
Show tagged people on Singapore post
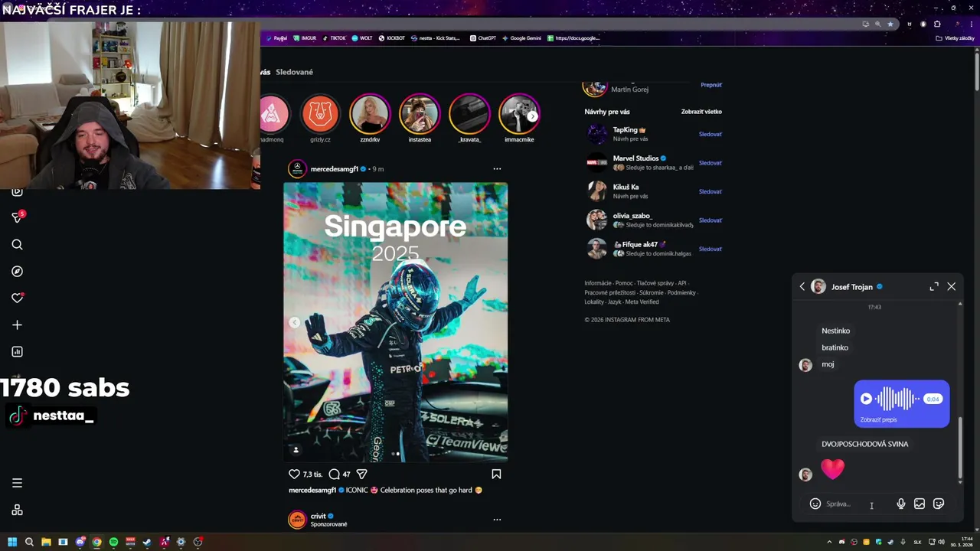pos(296,450)
